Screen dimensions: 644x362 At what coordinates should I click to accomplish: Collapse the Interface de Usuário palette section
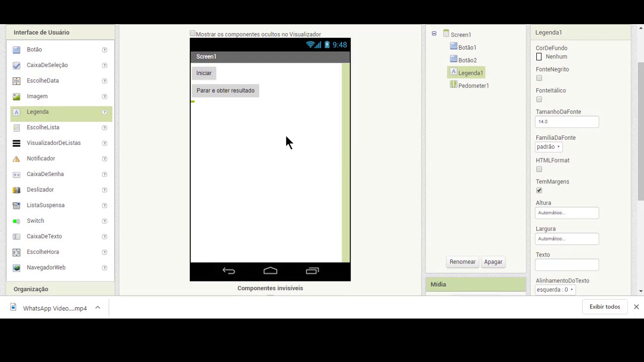tap(60, 32)
